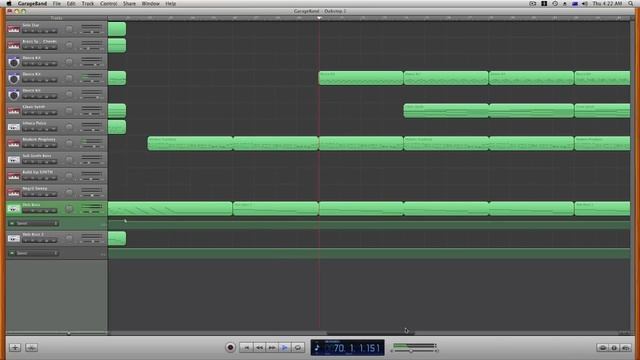
Task: Toggle the play button
Action: click(x=284, y=347)
